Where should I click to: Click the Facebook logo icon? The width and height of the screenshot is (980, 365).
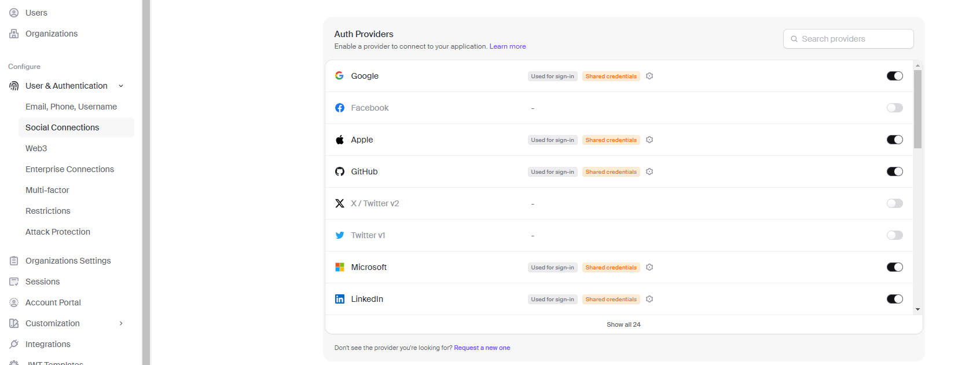340,108
